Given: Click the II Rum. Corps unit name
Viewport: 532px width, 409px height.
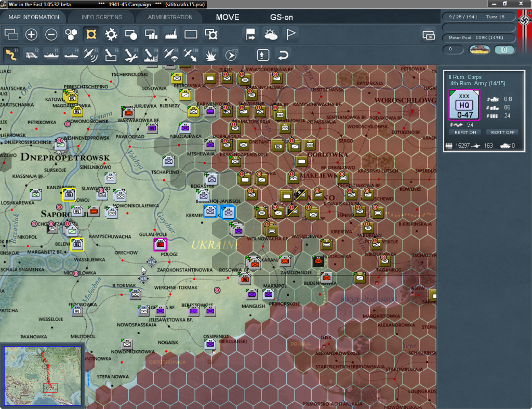Looking at the screenshot, I should 465,77.
